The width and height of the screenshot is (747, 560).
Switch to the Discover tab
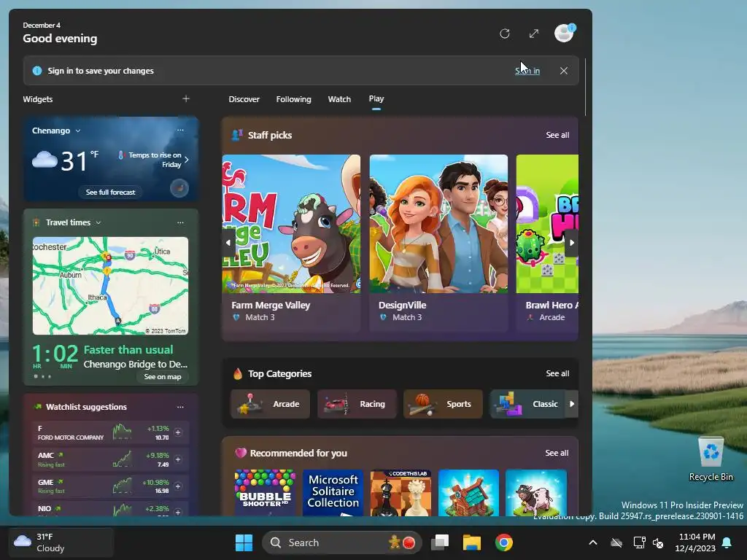pyautogui.click(x=244, y=99)
